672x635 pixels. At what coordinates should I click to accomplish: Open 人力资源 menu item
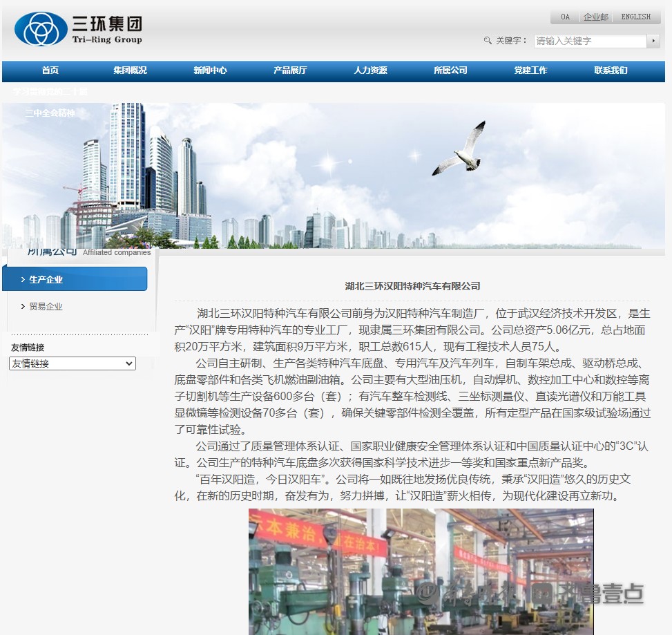coord(370,70)
